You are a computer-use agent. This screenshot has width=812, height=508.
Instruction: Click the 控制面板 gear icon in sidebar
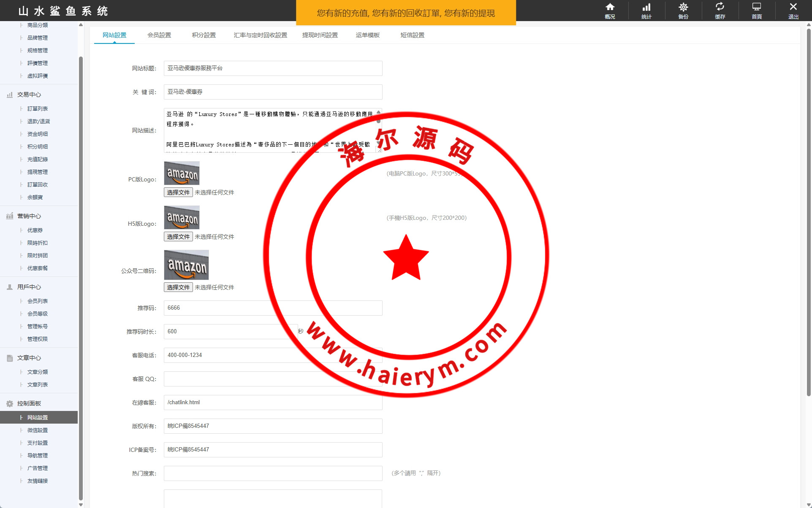coord(10,404)
